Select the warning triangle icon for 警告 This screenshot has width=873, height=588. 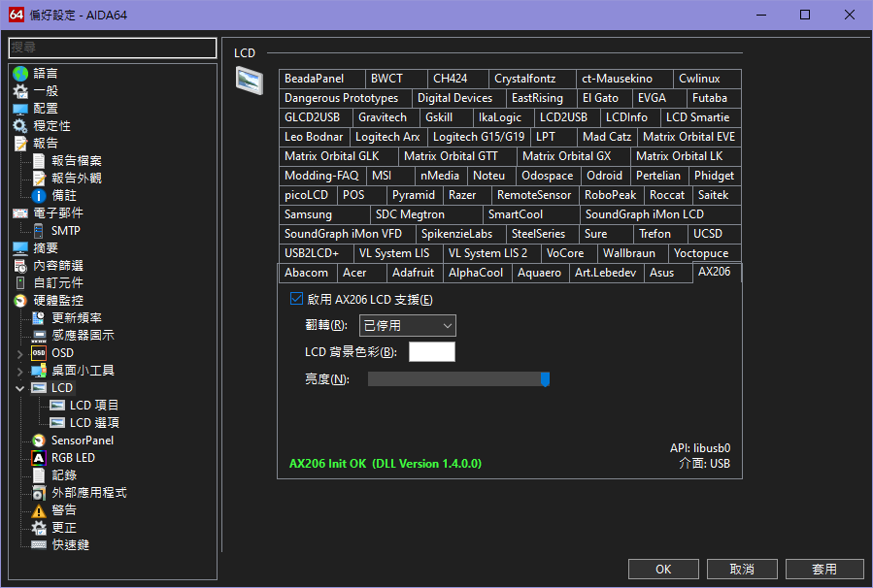[39, 510]
